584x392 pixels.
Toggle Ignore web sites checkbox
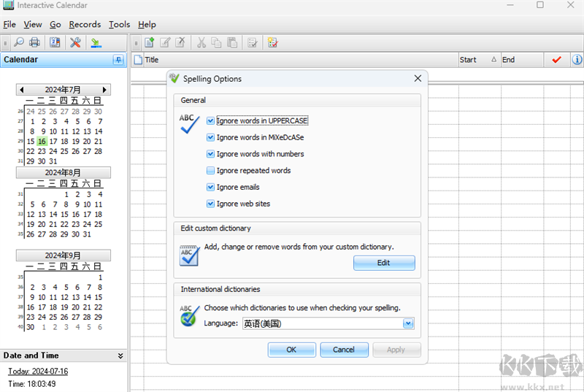point(211,204)
